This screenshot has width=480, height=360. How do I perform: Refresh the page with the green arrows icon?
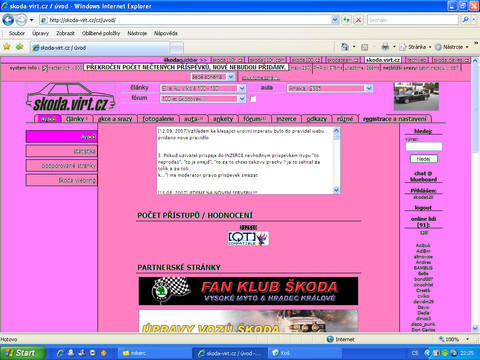[x=347, y=20]
